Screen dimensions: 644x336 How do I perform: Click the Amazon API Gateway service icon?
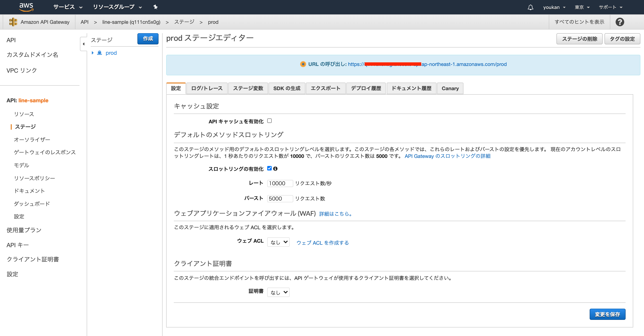[x=13, y=22]
